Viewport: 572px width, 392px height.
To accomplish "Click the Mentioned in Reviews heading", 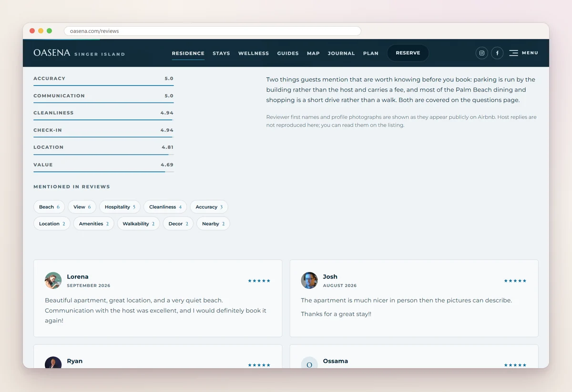I will tap(71, 187).
